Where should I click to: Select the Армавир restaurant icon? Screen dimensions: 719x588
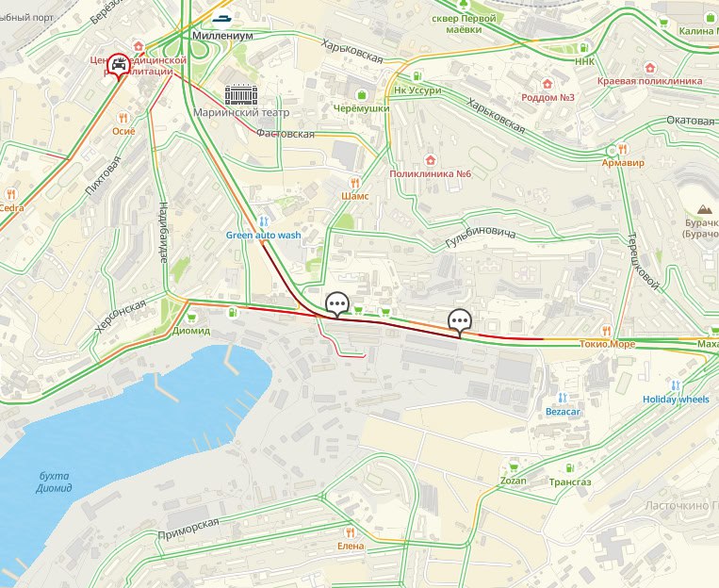623,149
